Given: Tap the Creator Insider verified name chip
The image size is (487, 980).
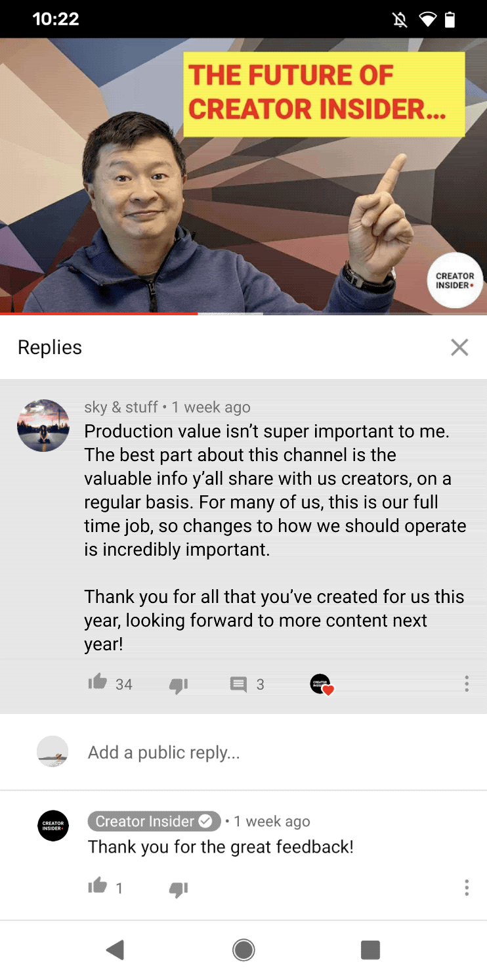Looking at the screenshot, I should coord(154,821).
